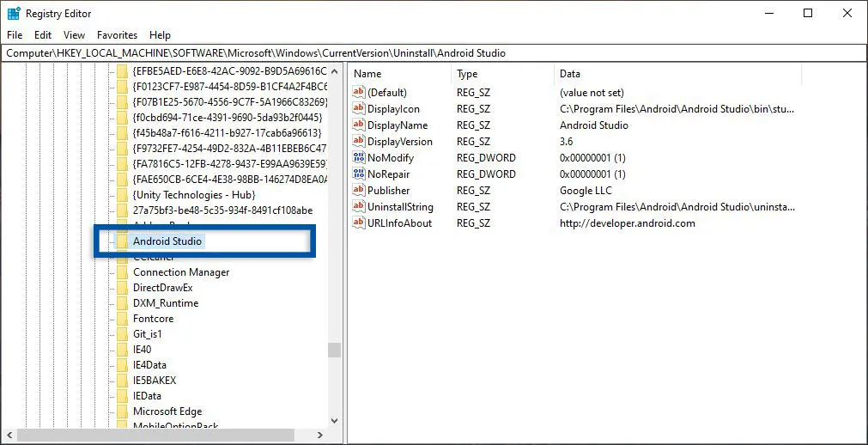The image size is (868, 445).
Task: Click the DisplayVersion data 3.6
Action: [567, 142]
